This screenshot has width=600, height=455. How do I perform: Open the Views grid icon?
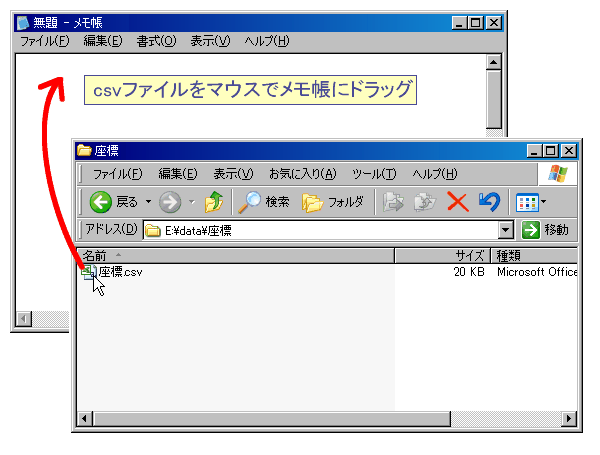[527, 202]
